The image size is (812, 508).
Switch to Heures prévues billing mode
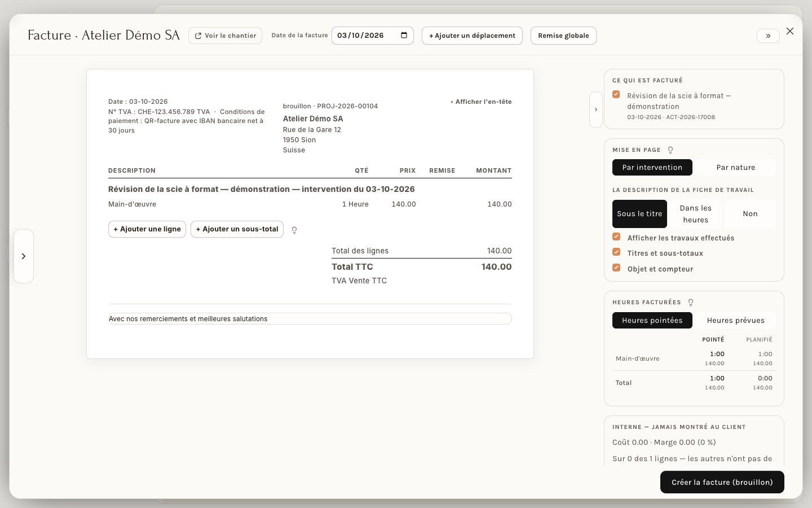736,321
